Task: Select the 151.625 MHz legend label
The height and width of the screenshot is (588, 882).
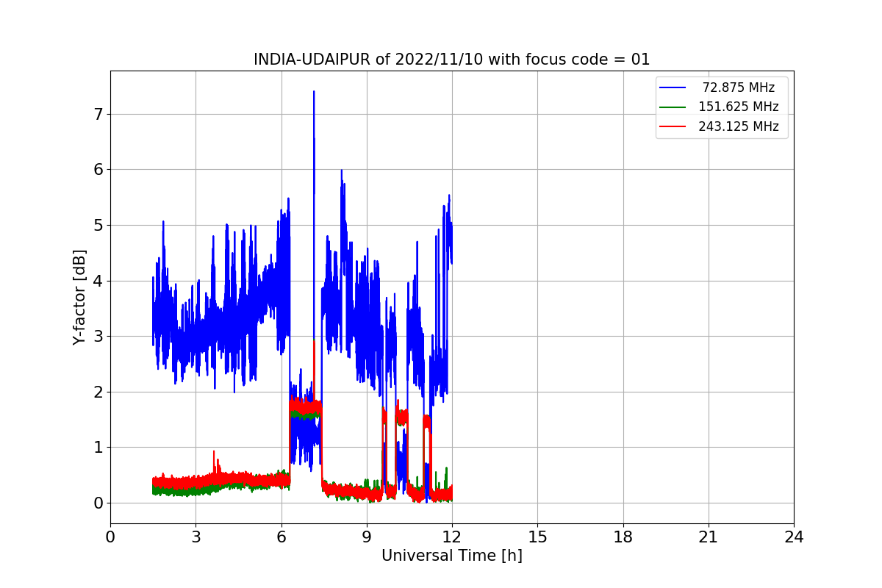Action: pos(739,107)
